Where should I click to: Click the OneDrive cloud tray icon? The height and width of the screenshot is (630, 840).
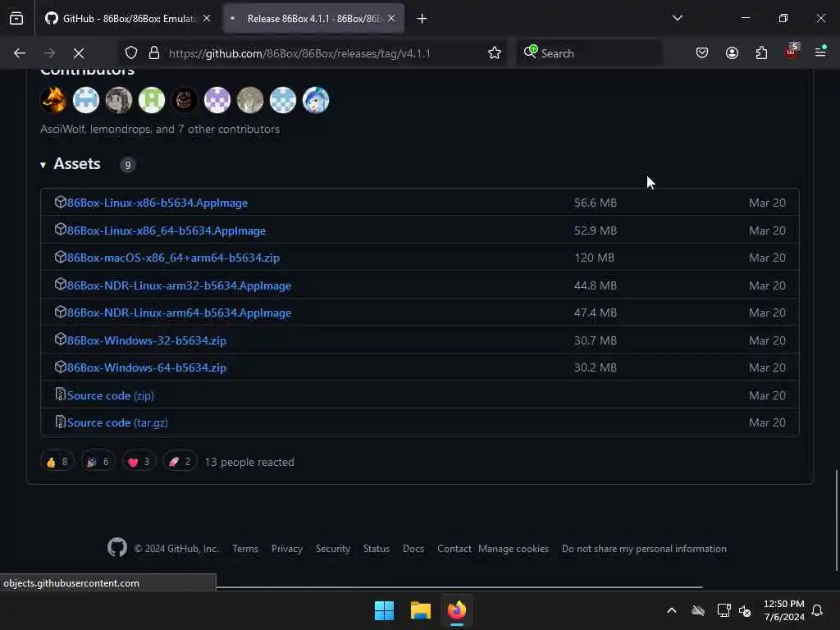697,610
